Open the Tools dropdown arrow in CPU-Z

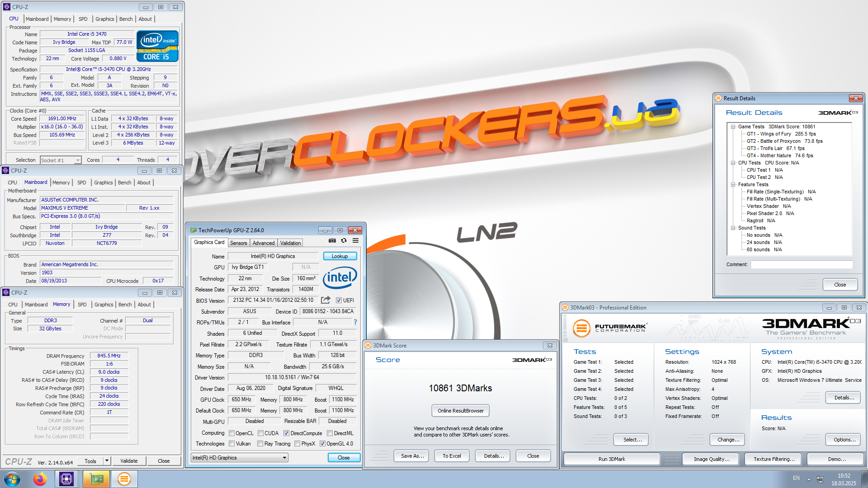pos(107,461)
